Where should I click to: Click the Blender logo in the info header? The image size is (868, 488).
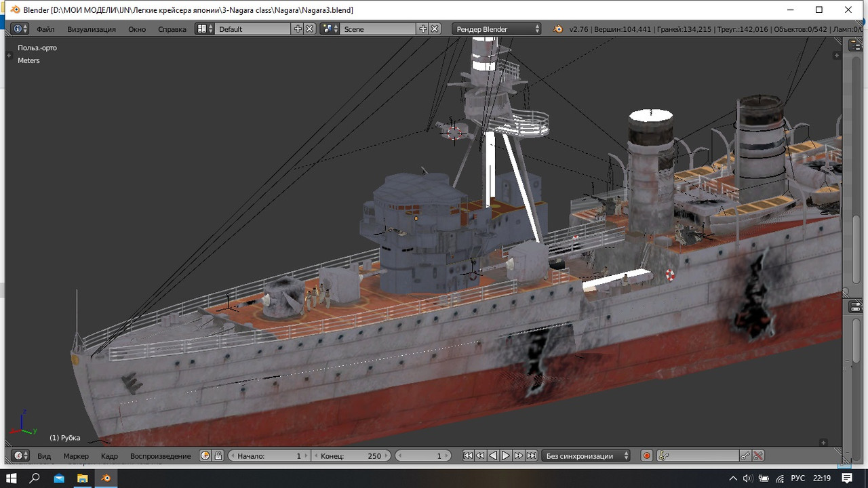[557, 29]
